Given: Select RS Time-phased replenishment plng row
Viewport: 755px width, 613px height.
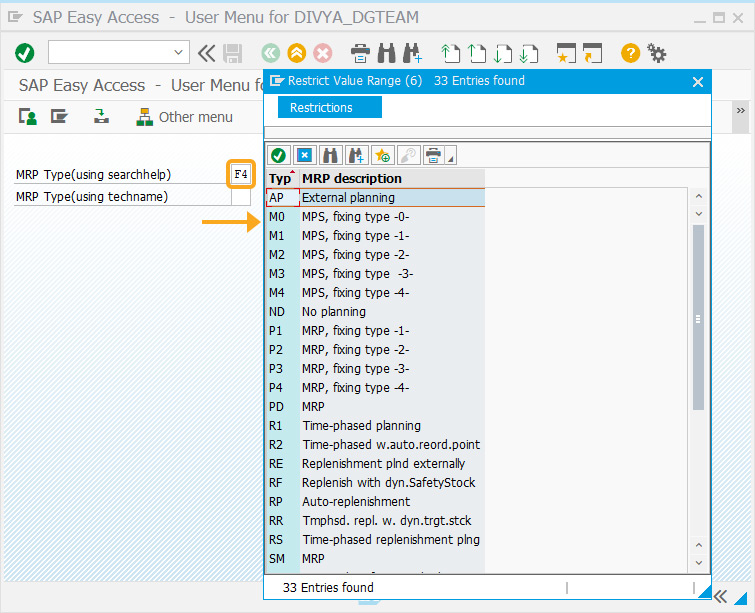Looking at the screenshot, I should [376, 539].
